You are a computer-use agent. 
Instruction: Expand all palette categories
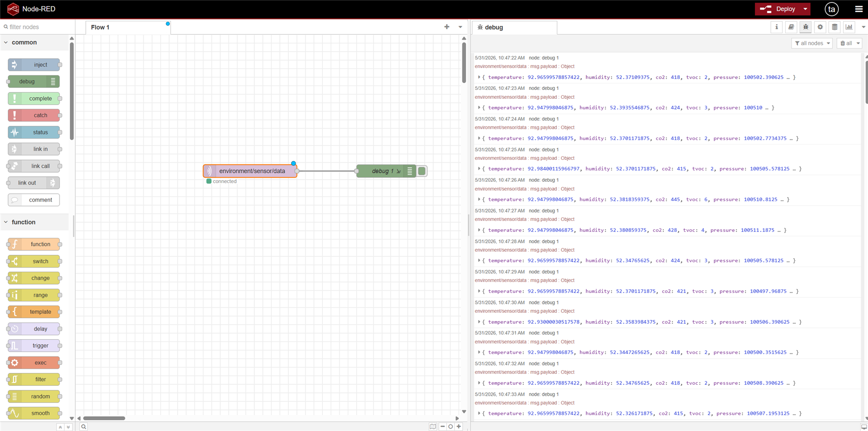68,427
